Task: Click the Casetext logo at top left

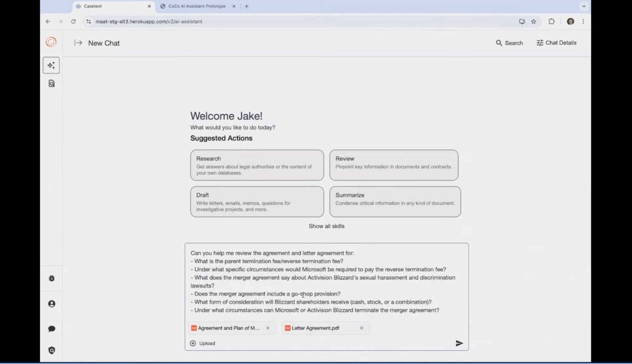Action: 51,42
